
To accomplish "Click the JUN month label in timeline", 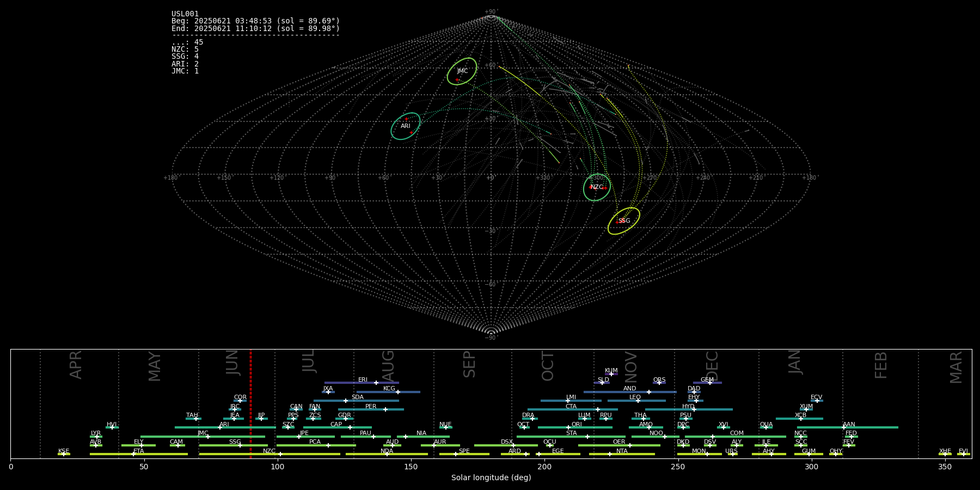I will tap(232, 363).
